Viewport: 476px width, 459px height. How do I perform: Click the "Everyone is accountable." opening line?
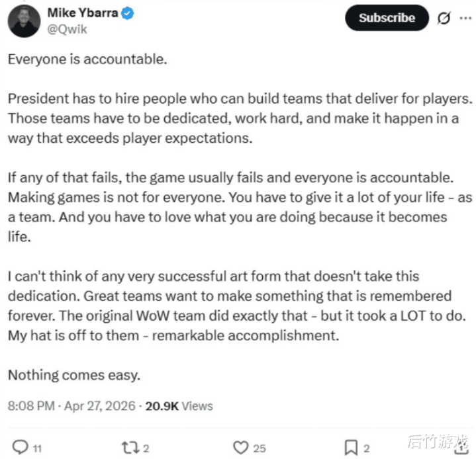(x=87, y=59)
